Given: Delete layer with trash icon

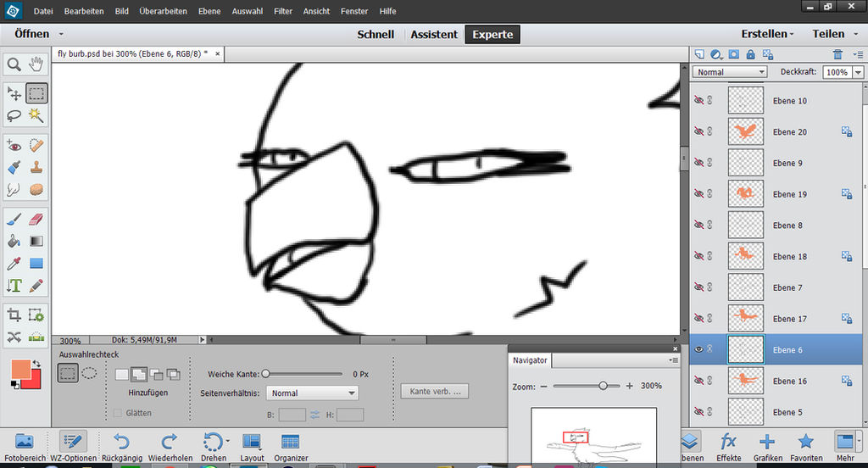Looking at the screenshot, I should (x=837, y=54).
